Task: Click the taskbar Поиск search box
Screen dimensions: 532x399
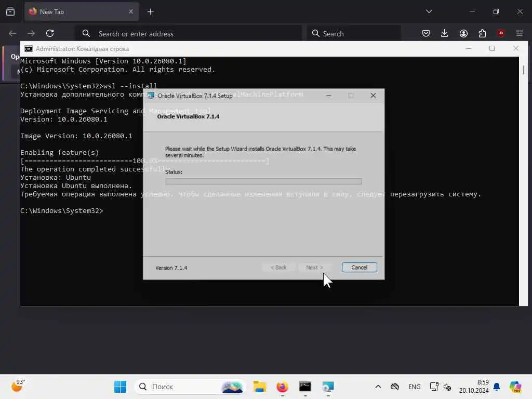Action: pos(190,387)
